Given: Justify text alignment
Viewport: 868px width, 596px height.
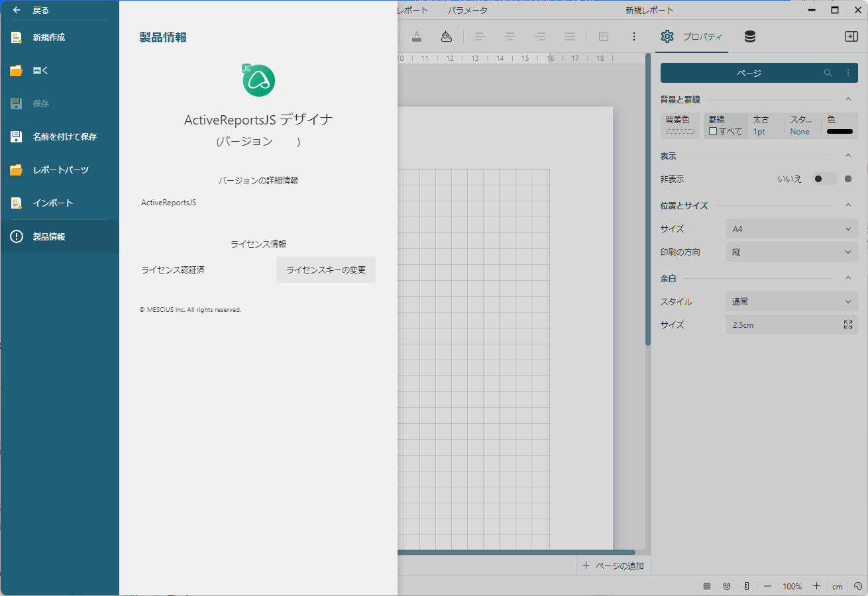Looking at the screenshot, I should click(570, 36).
